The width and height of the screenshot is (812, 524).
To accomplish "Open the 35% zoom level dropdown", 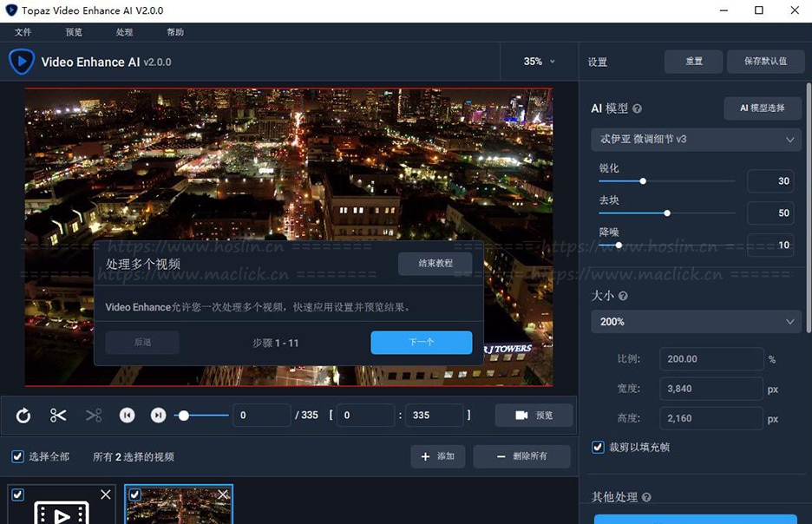I will [539, 62].
